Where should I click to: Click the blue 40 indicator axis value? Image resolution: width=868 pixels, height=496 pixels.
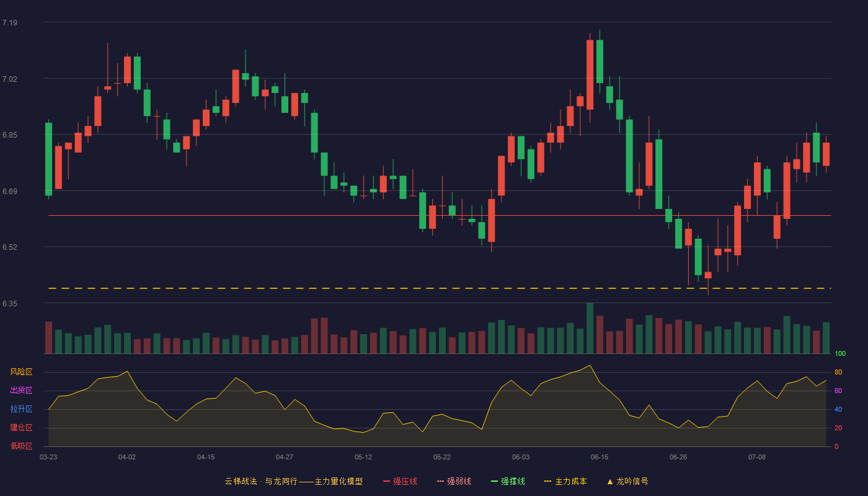[x=838, y=409]
